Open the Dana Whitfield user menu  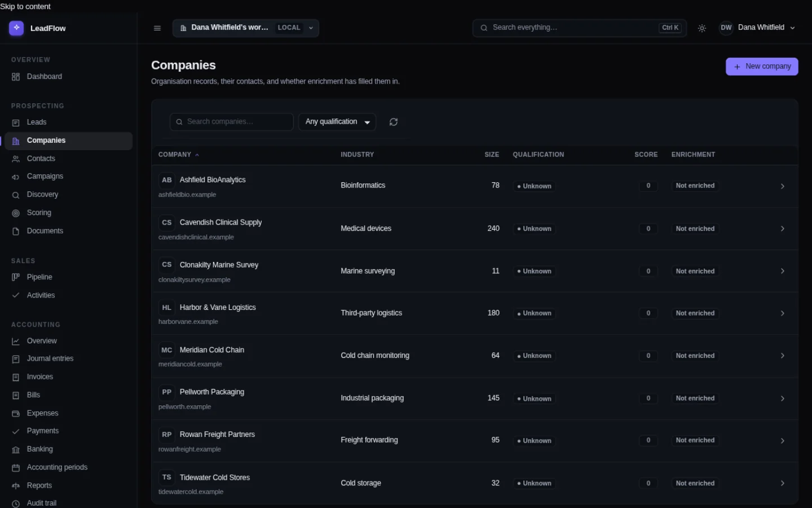(x=758, y=28)
